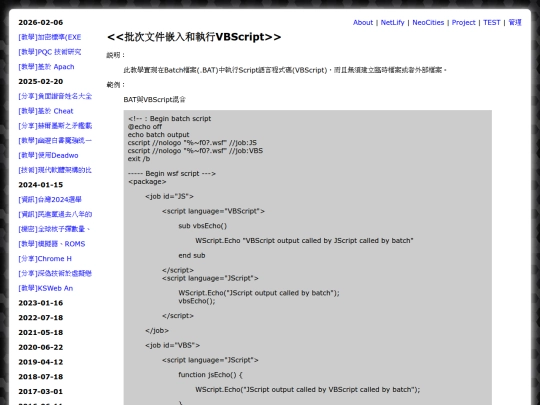
Task: Click the '<package>' code line
Action: 147,181
